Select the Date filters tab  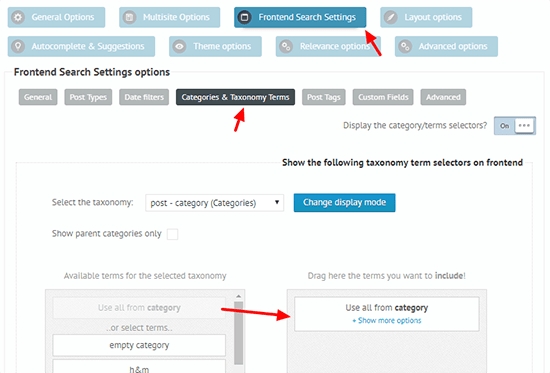point(144,97)
